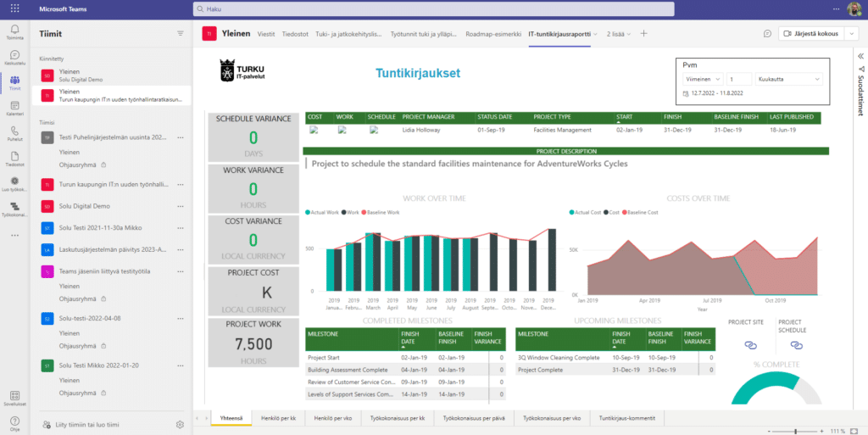868x435 pixels.
Task: Open Tiimit teams icon in rail
Action: [x=15, y=82]
